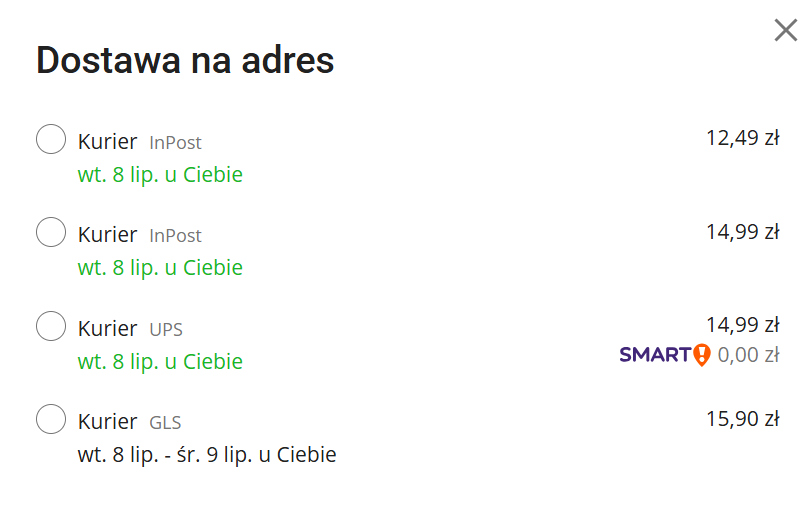Click the GLS delivery date range text

[207, 455]
